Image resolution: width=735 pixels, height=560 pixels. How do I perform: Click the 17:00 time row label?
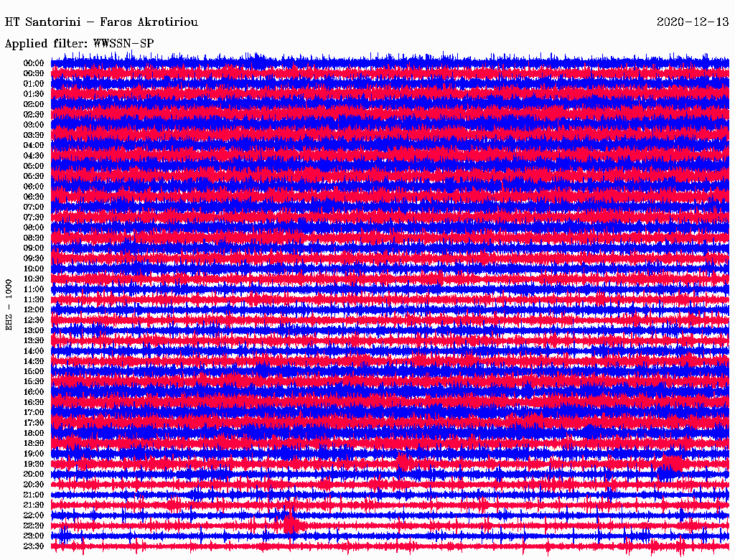pyautogui.click(x=34, y=412)
